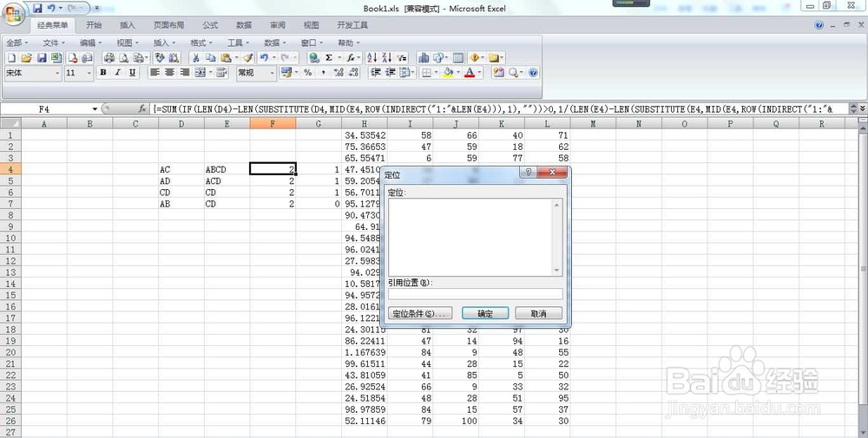Cancel the 定位 dialog with 取消
This screenshot has height=438, width=868.
tap(539, 314)
